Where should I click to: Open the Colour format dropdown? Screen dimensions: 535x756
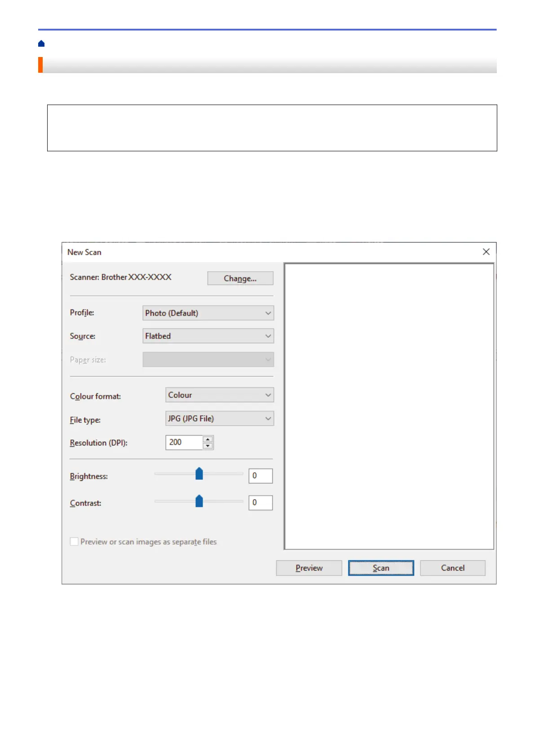219,395
